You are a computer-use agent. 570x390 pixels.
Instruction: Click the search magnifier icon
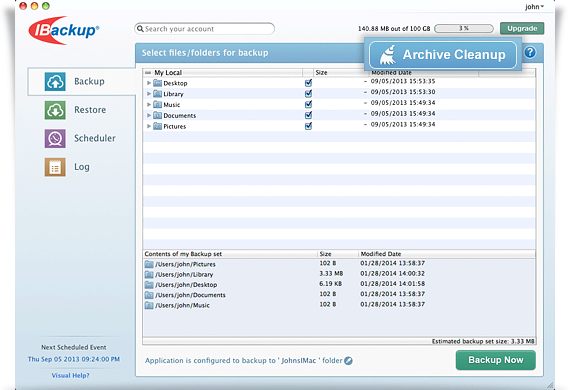[x=140, y=29]
